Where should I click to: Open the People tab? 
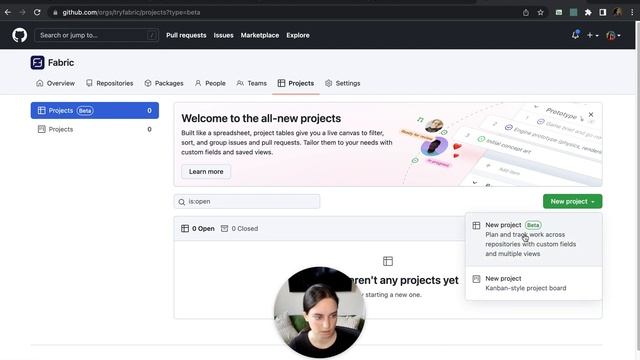210,83
